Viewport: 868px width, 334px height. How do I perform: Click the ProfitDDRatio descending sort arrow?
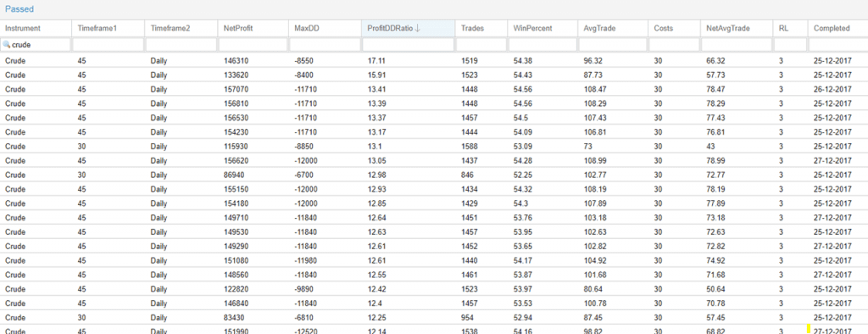click(x=417, y=28)
